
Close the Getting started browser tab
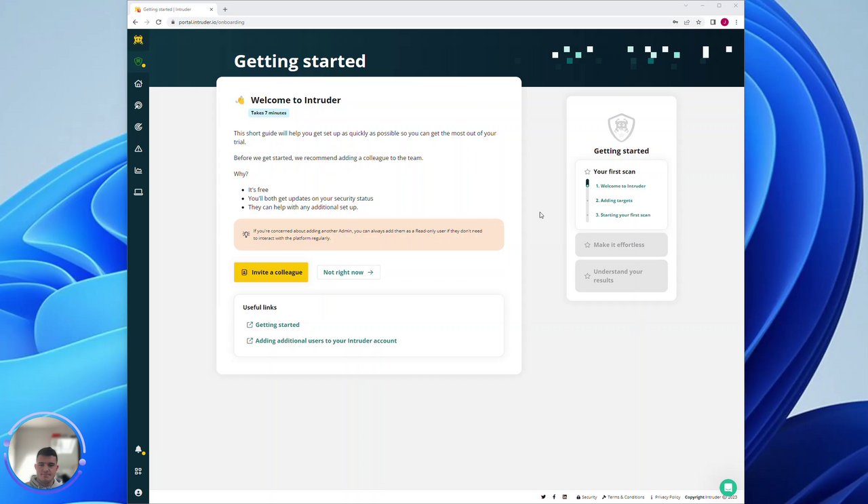212,9
